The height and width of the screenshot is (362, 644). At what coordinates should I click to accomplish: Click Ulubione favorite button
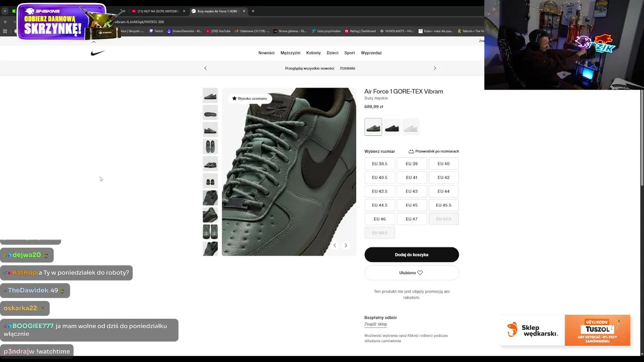click(412, 273)
